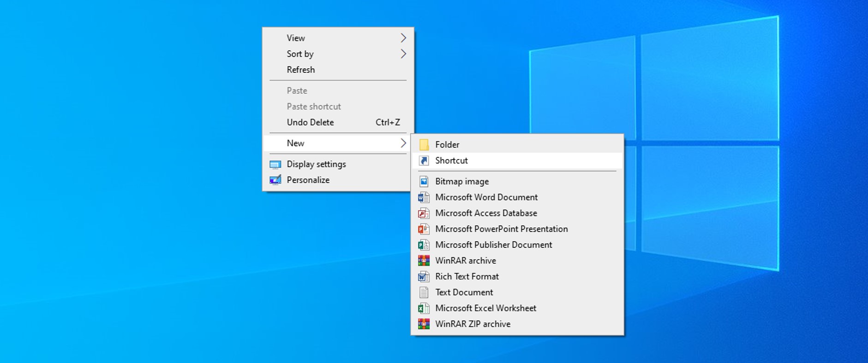Create a new Microsoft Excel Worksheet
The height and width of the screenshot is (363, 868).
click(517, 308)
